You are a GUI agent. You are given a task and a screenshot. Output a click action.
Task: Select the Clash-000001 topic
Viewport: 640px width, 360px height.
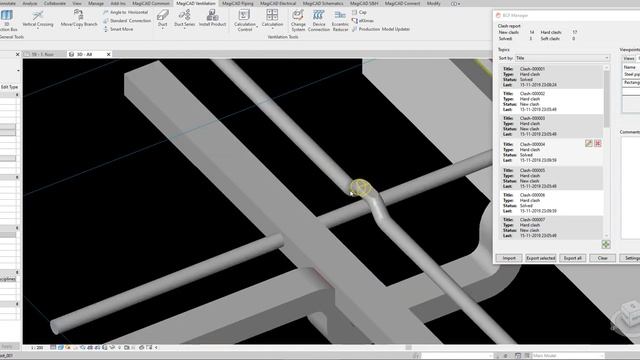(x=552, y=77)
